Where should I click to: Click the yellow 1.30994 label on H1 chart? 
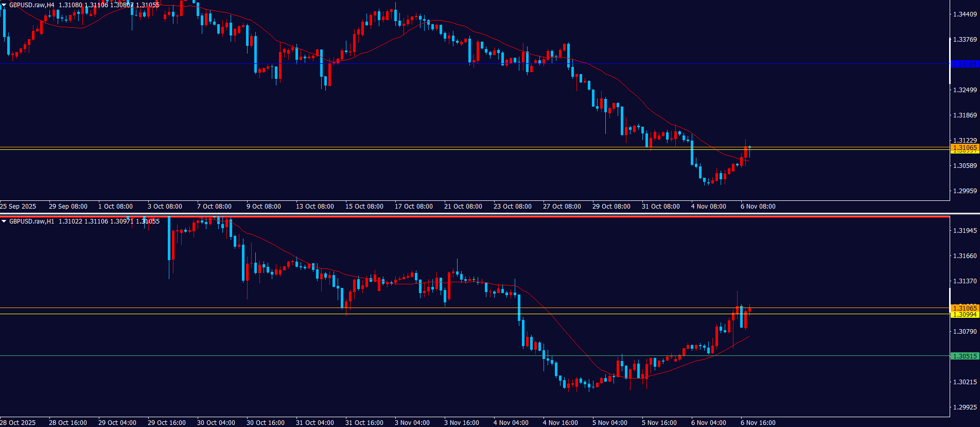(964, 315)
